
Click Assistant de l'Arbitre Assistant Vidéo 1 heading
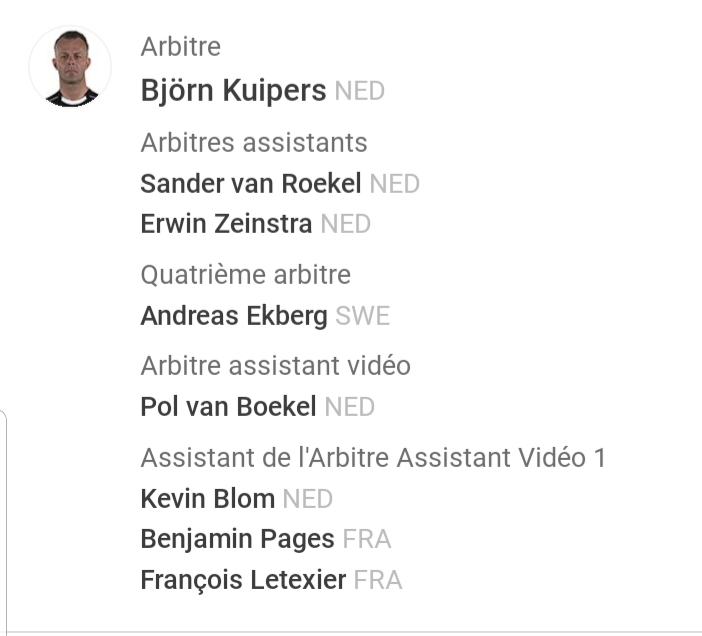373,458
